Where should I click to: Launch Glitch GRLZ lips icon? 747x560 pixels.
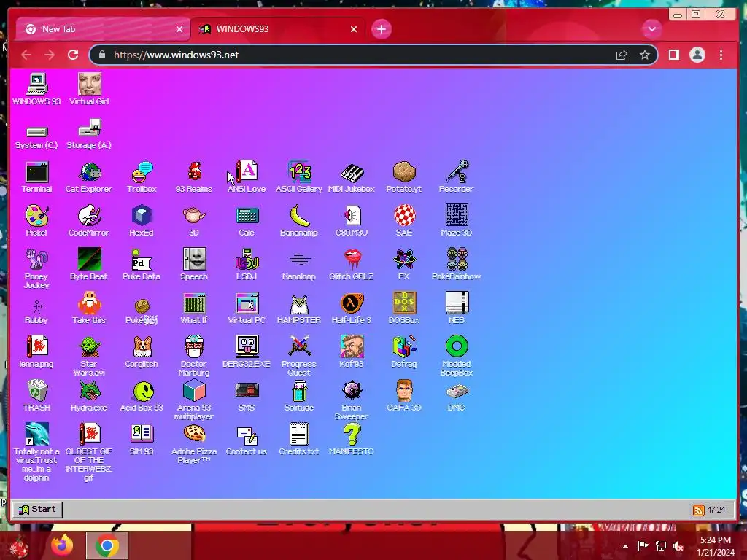(352, 264)
